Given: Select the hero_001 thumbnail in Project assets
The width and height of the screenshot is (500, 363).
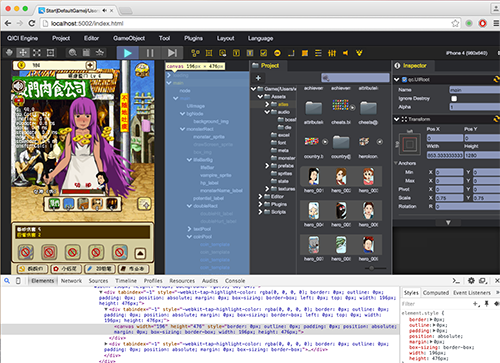Looking at the screenshot, I should click(x=314, y=177).
